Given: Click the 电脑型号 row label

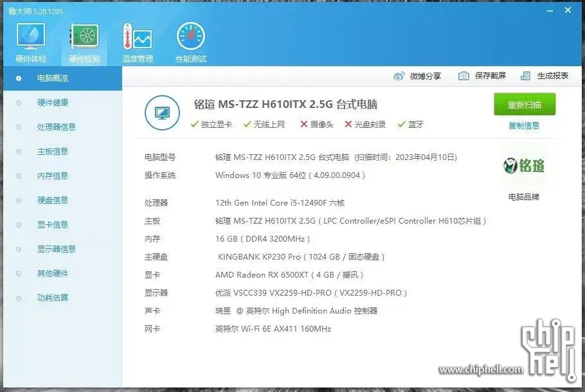Looking at the screenshot, I should pos(160,157).
